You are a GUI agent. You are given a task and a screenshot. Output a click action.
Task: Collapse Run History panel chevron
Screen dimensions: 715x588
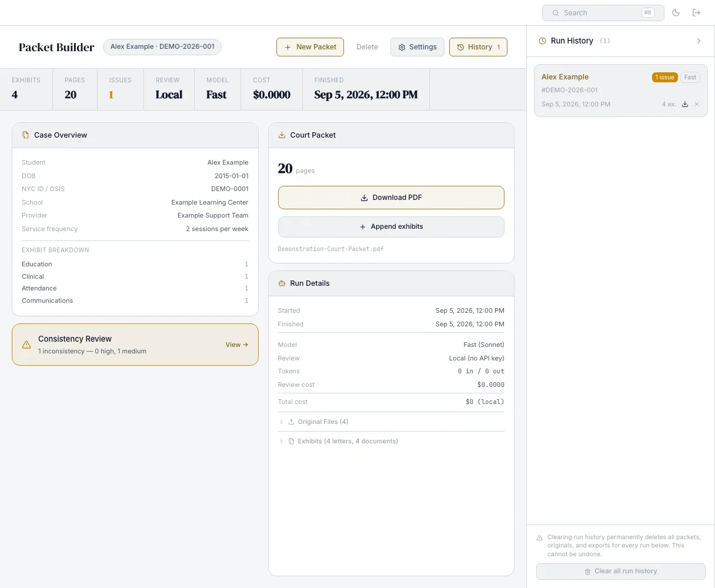tap(699, 41)
